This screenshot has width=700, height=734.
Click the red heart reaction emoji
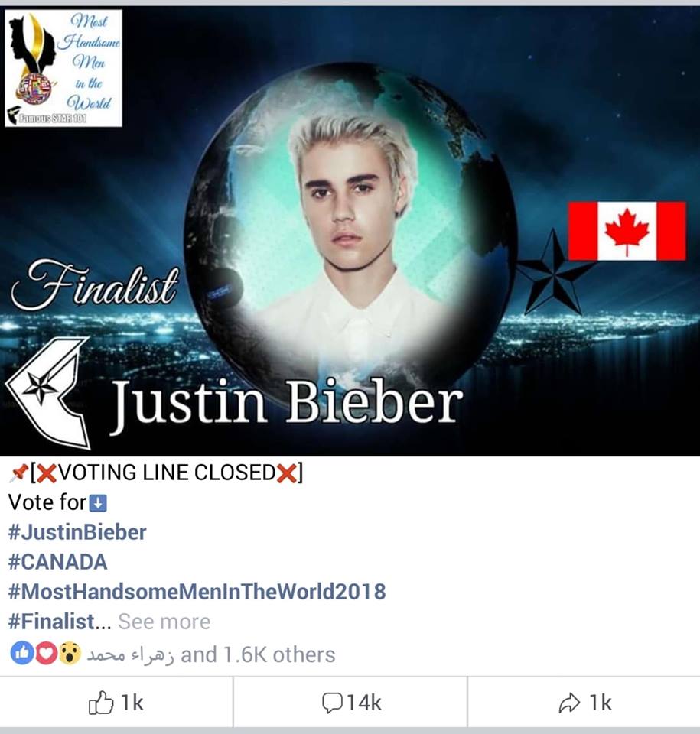[46, 654]
